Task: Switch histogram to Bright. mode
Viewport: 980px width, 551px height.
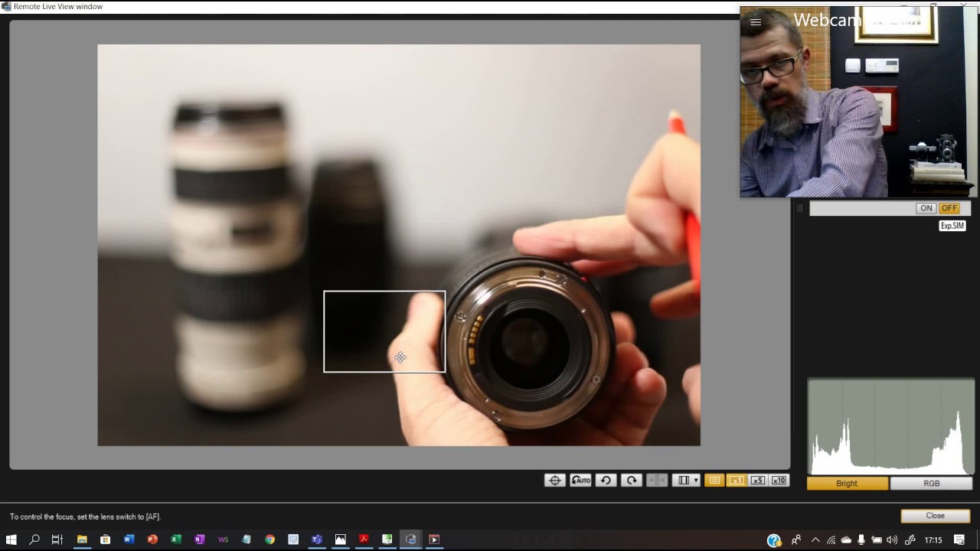Action: 848,484
